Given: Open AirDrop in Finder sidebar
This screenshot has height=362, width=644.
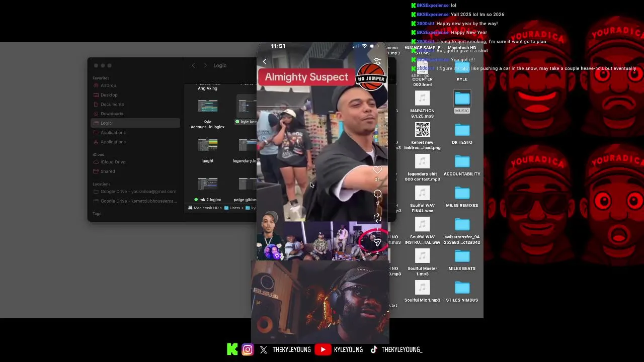Looking at the screenshot, I should [108, 85].
